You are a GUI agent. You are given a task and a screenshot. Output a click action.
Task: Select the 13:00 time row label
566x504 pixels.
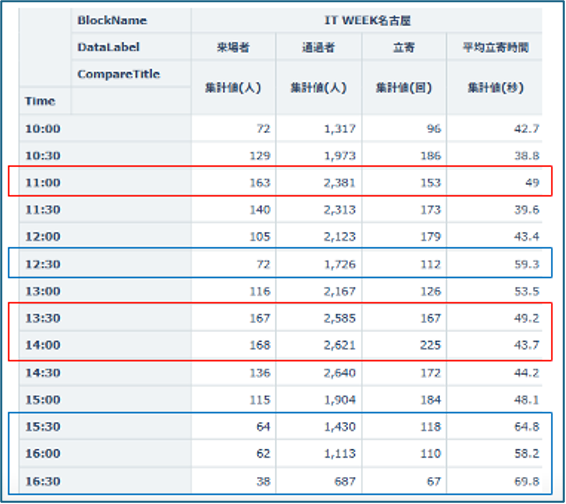click(x=43, y=291)
